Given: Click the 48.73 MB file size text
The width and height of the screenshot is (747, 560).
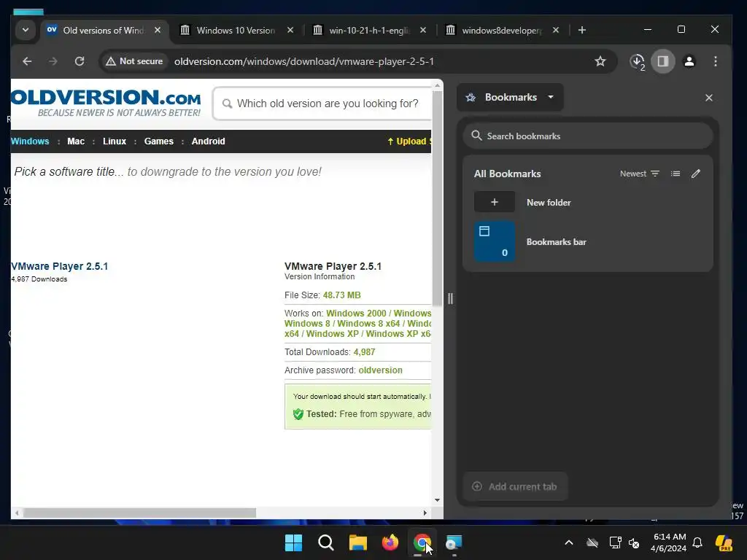Looking at the screenshot, I should click(x=341, y=295).
